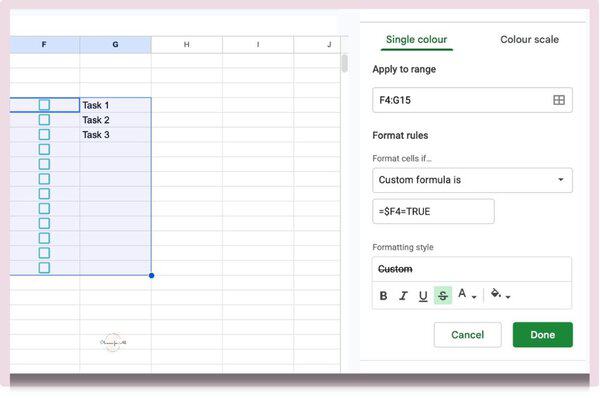600x398 pixels.
Task: Select column F header
Action: pyautogui.click(x=44, y=45)
